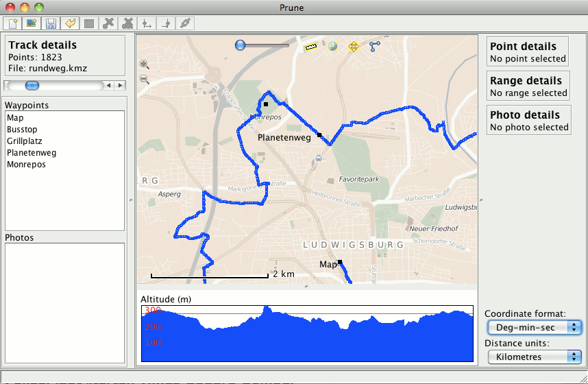Toggle the map display globe icon
The image size is (588, 384).
pyautogui.click(x=333, y=47)
